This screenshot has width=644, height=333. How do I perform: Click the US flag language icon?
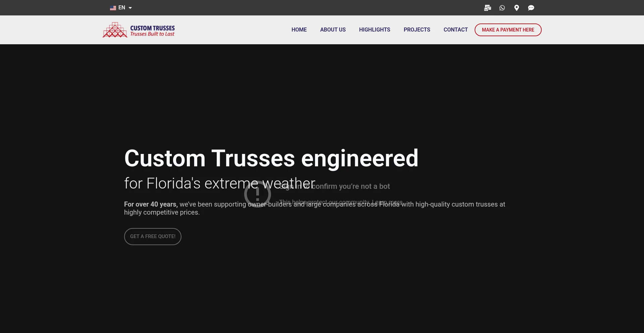point(113,8)
